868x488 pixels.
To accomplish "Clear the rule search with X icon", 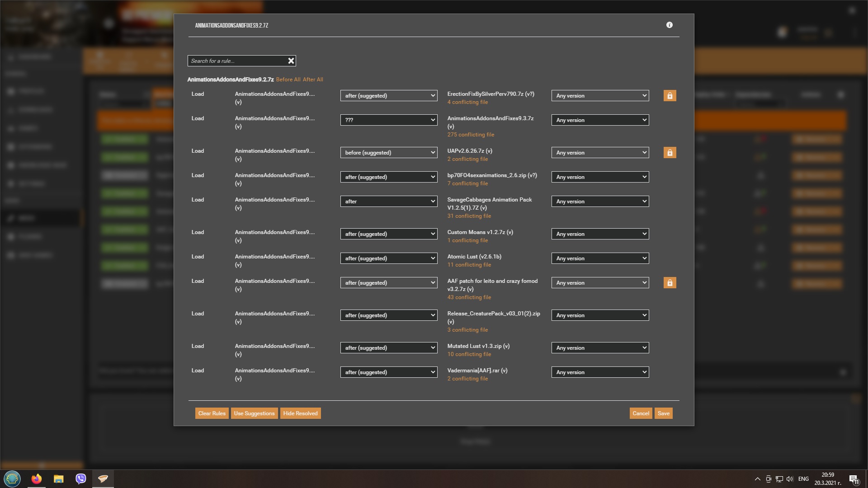I will point(291,61).
